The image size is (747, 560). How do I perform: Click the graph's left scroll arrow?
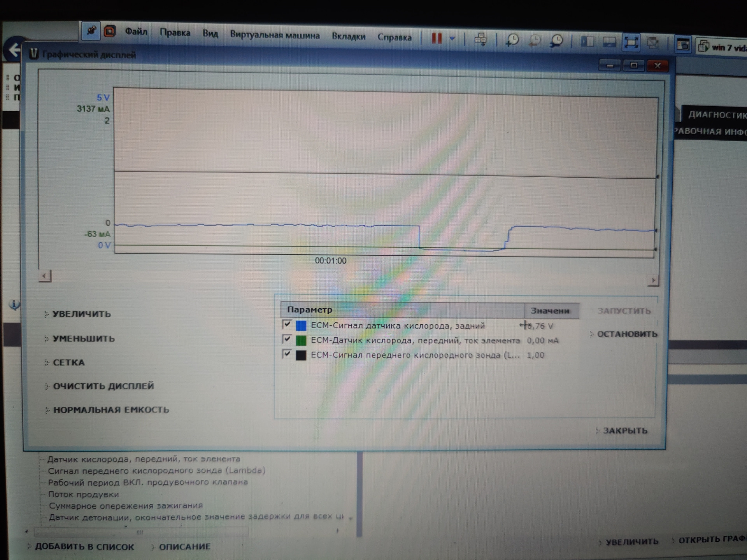tap(45, 276)
